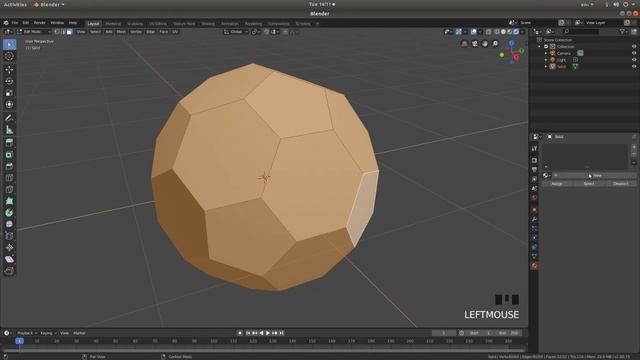Select the Smooth tool
Image resolution: width=640 pixels, height=360 pixels.
click(x=9, y=224)
